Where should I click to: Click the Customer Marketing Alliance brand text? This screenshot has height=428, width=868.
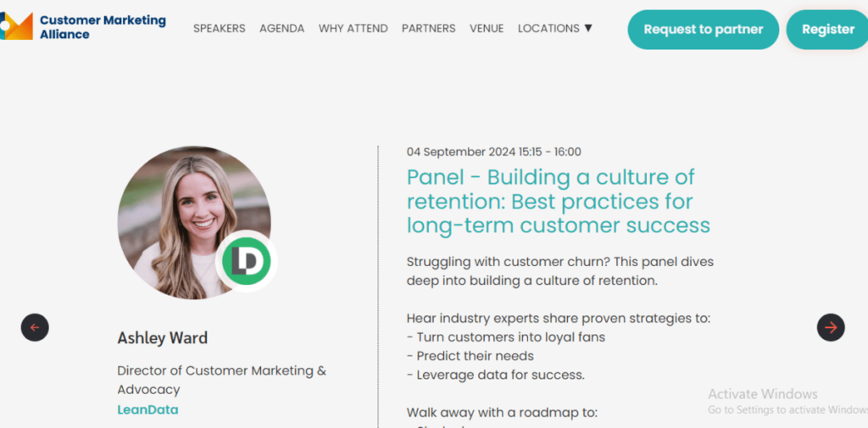point(103,27)
